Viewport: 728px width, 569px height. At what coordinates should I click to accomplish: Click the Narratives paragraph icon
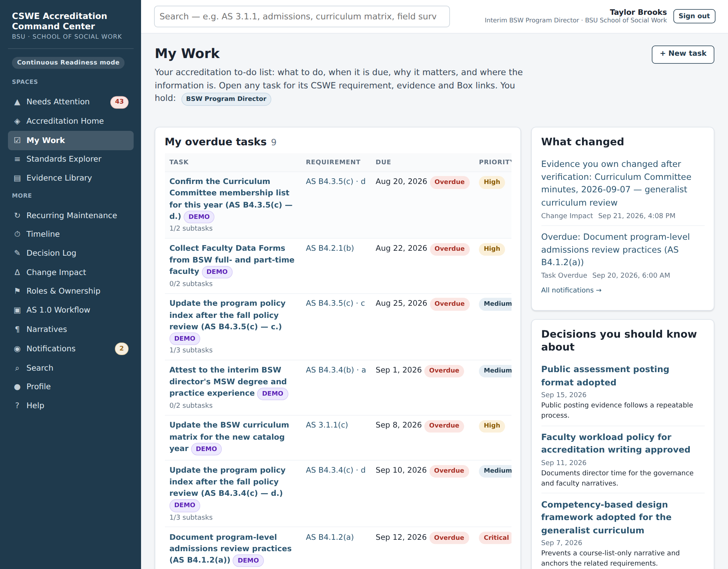tap(17, 329)
